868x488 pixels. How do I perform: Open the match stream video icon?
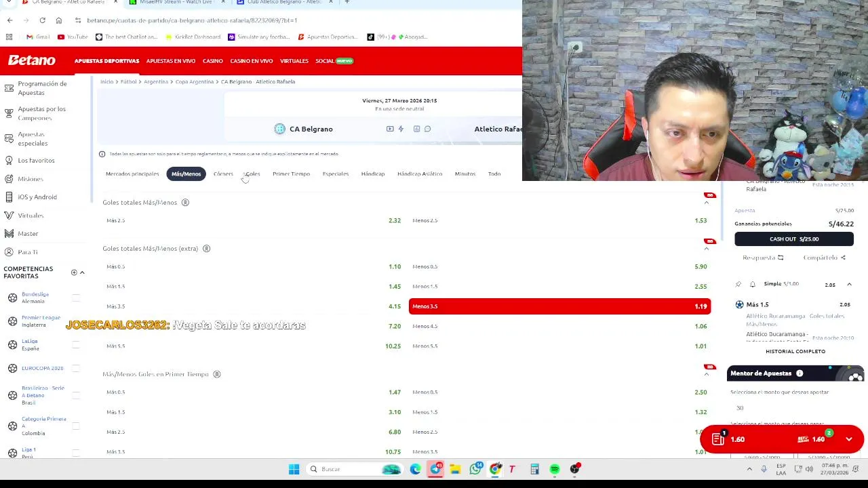pos(390,129)
